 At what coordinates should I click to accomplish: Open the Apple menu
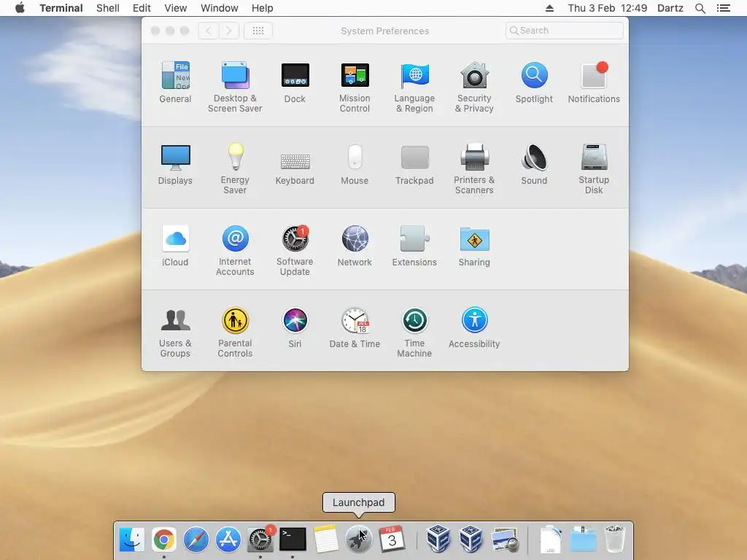pyautogui.click(x=20, y=8)
